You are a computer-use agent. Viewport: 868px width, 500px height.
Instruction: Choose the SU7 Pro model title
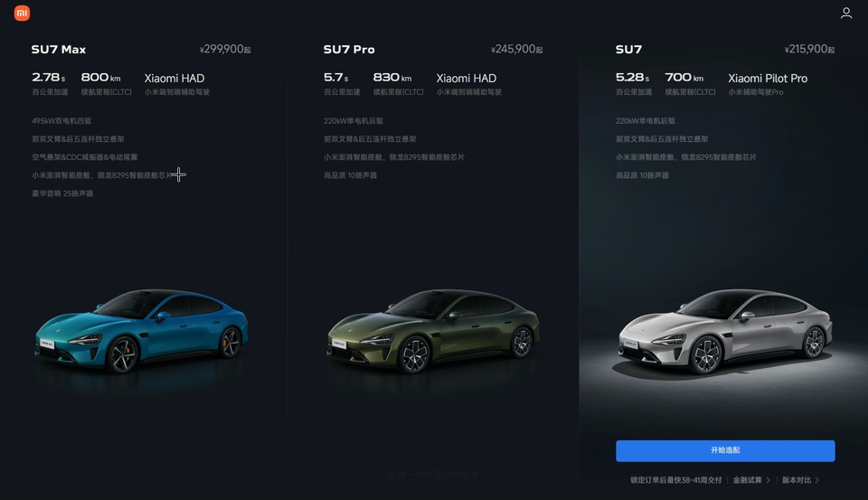(x=349, y=50)
